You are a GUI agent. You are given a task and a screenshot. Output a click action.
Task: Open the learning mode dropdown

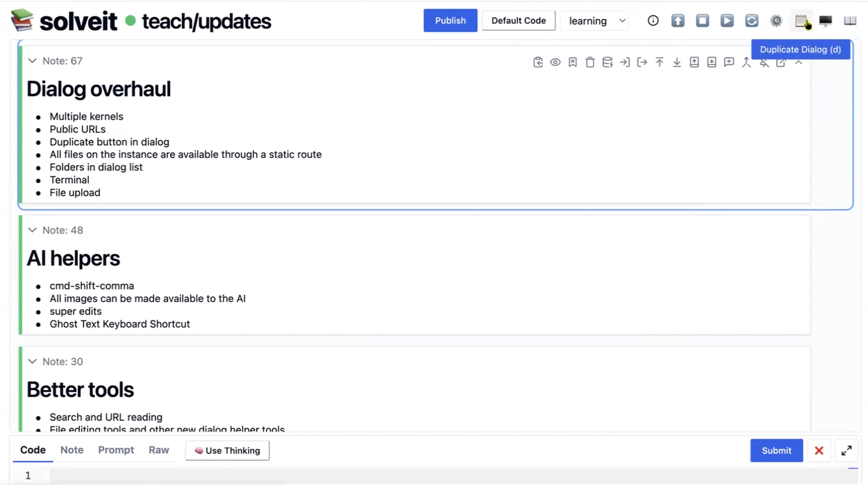point(595,21)
